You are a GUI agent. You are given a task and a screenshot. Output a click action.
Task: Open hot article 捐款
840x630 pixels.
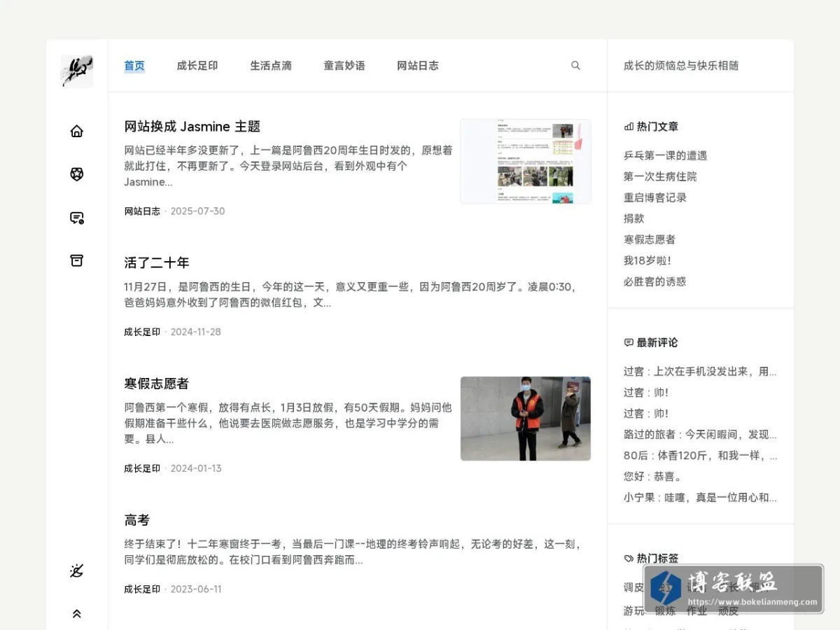coord(634,218)
